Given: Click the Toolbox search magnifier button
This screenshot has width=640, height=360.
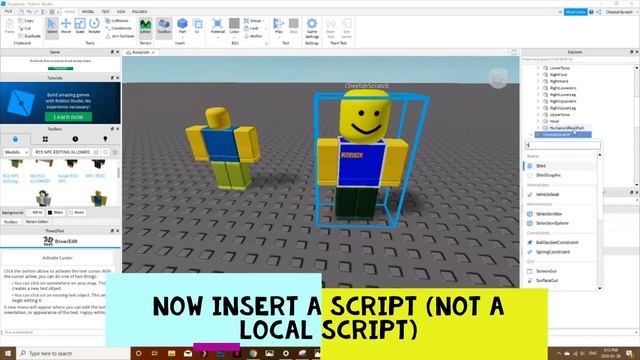Looking at the screenshot, I should (x=106, y=152).
